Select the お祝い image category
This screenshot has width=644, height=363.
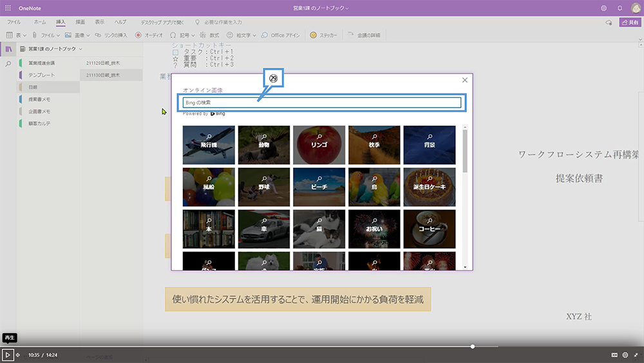[374, 230]
